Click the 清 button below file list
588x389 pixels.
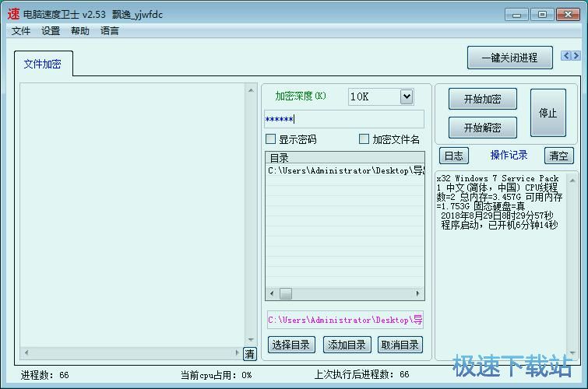coord(250,354)
